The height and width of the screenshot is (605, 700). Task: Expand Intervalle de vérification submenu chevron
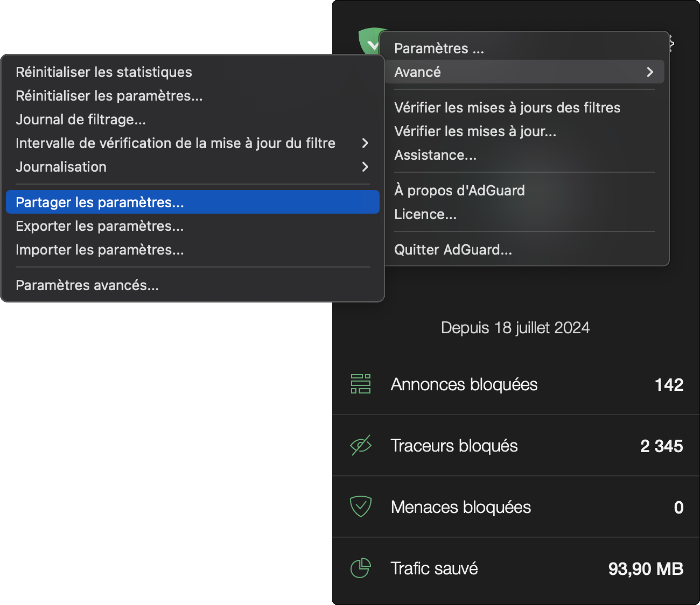click(x=365, y=143)
